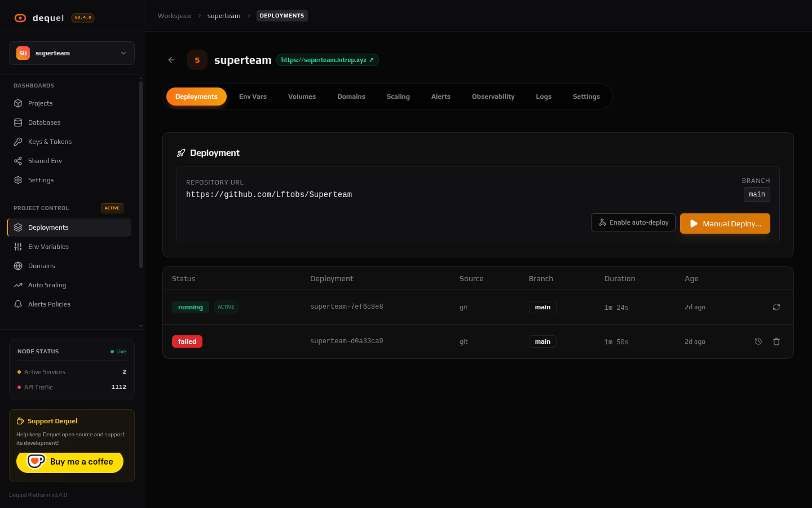Screen dimensions: 812x508
Task: Click Enable auto-deploy button
Action: [633, 222]
